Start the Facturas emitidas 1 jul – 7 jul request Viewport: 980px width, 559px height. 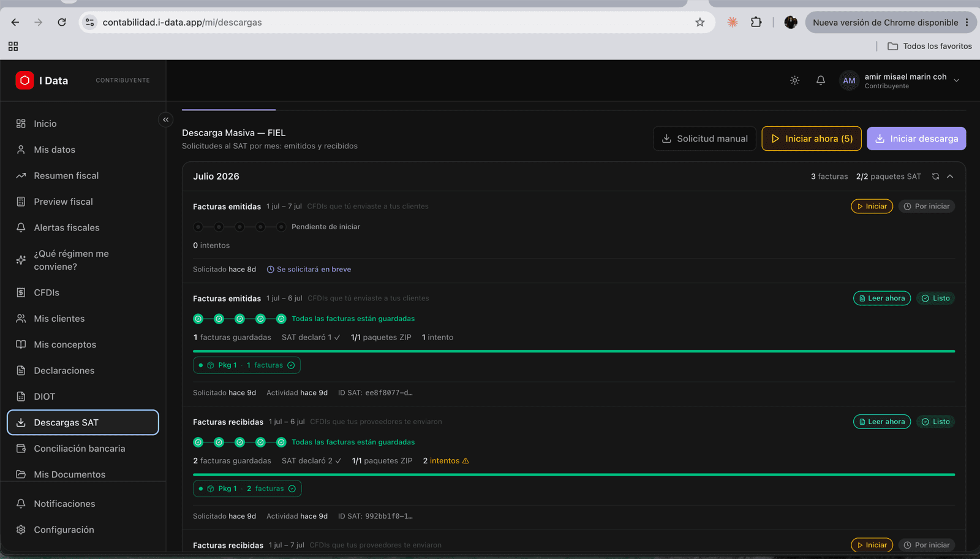872,207
